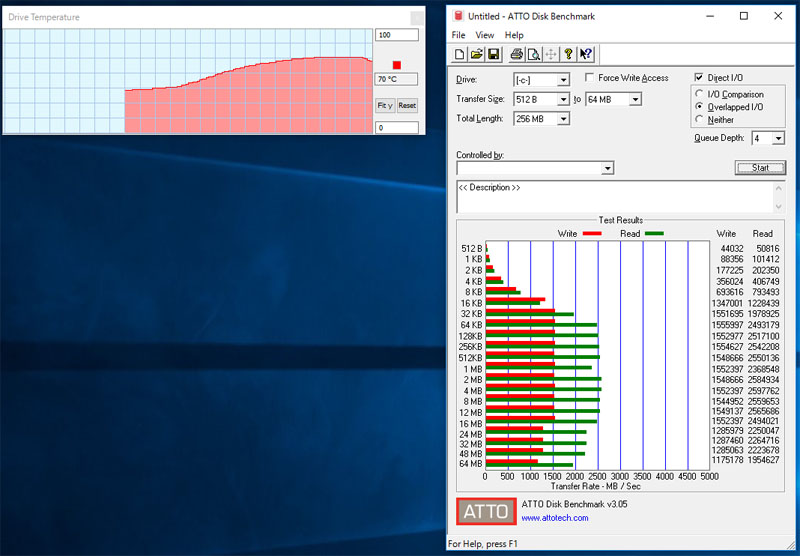Click the Save floppy disk icon
The height and width of the screenshot is (556, 800).
[x=493, y=54]
